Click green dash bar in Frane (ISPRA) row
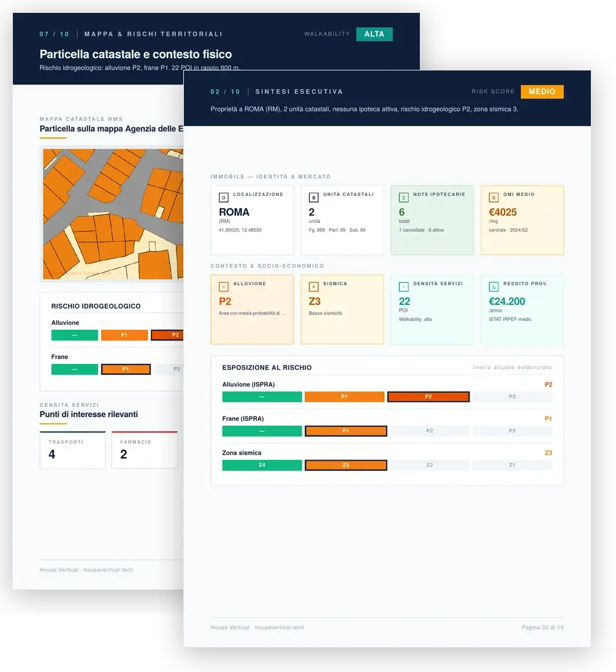 point(262,431)
